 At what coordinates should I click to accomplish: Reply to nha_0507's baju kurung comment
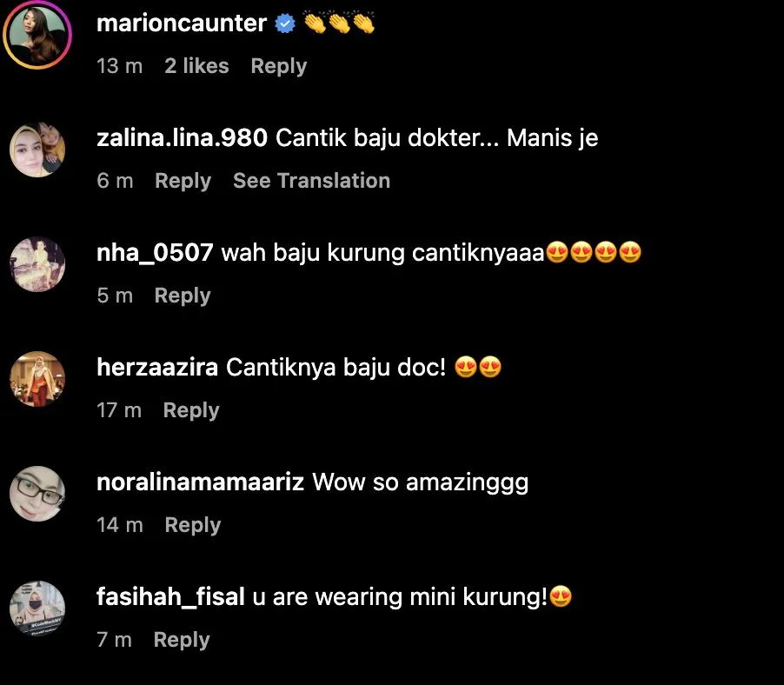click(183, 295)
